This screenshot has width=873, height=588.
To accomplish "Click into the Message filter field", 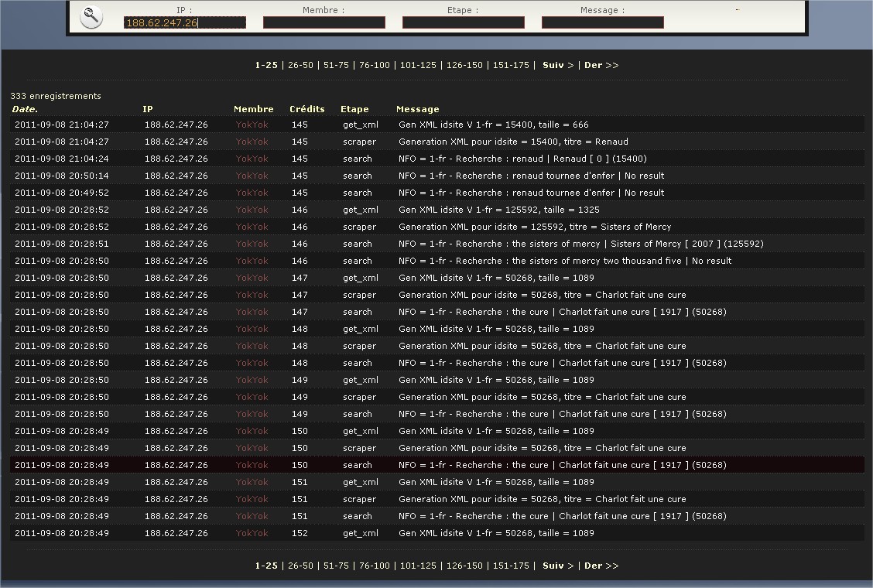I will click(602, 23).
